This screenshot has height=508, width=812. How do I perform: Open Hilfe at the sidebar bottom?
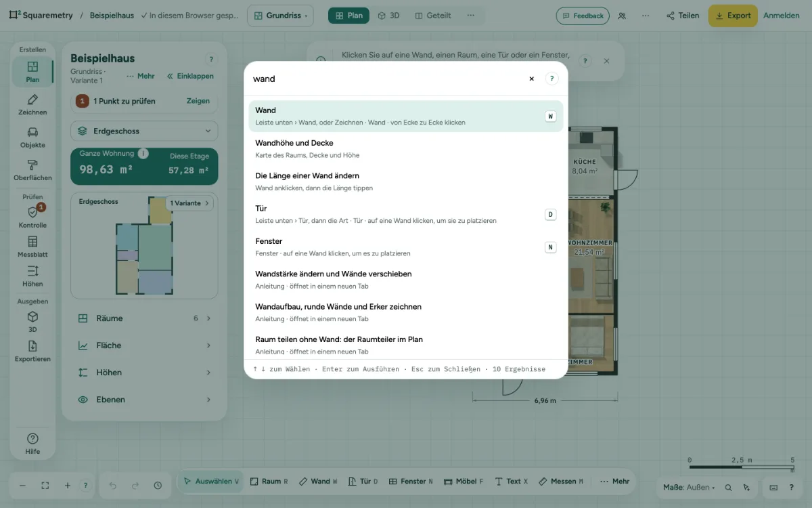[32, 444]
